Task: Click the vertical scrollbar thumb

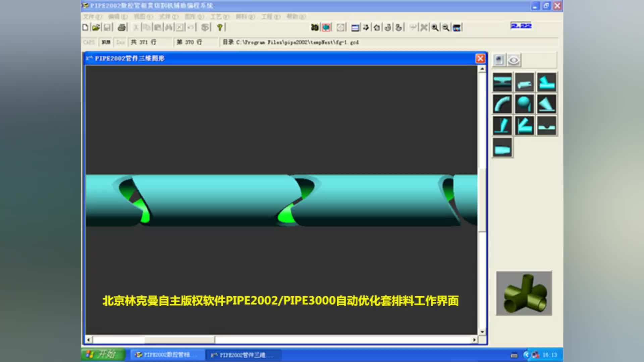Action: [482, 200]
